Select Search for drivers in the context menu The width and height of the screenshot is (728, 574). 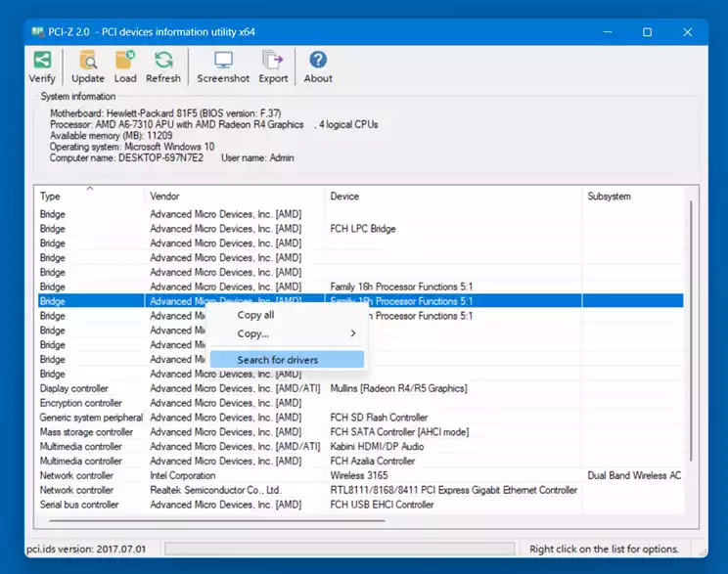click(287, 360)
